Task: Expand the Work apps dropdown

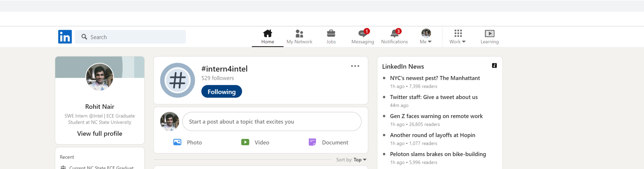Action: [x=458, y=37]
